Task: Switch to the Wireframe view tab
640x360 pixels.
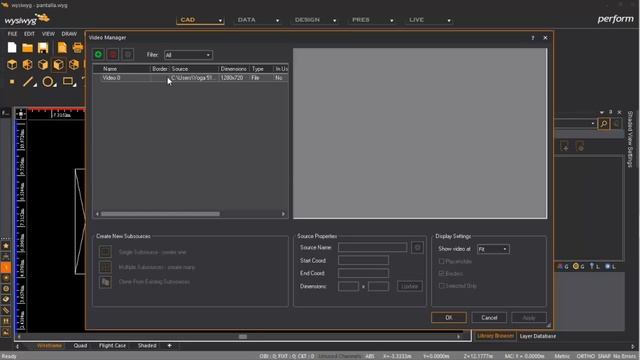Action: click(49, 346)
